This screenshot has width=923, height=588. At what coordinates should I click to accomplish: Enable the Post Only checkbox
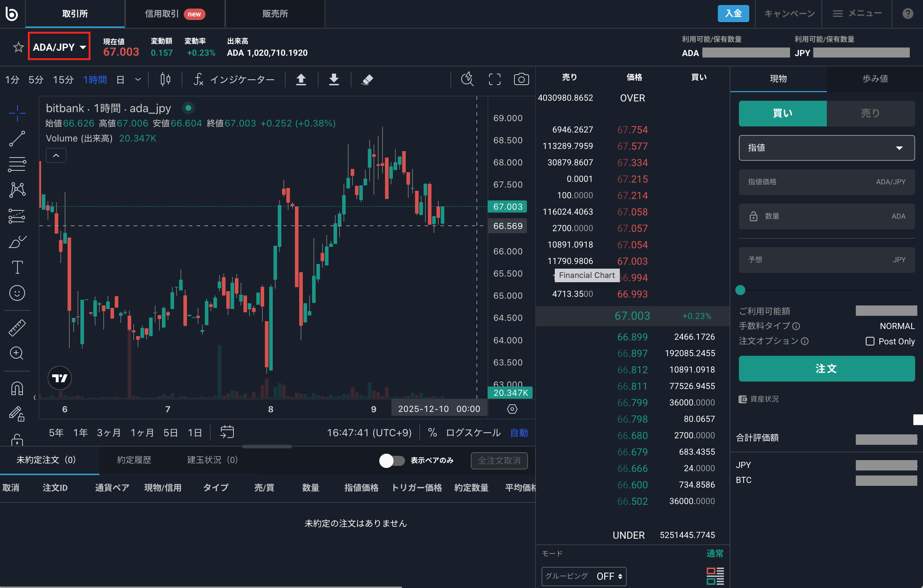point(870,341)
